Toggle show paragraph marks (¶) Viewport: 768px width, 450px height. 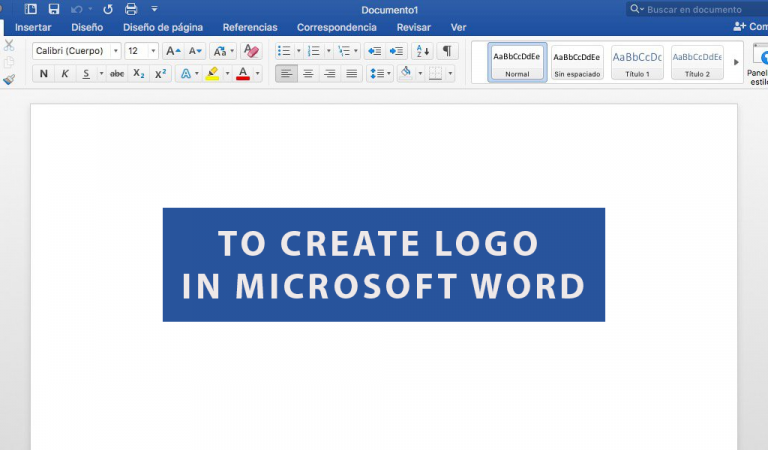(447, 51)
